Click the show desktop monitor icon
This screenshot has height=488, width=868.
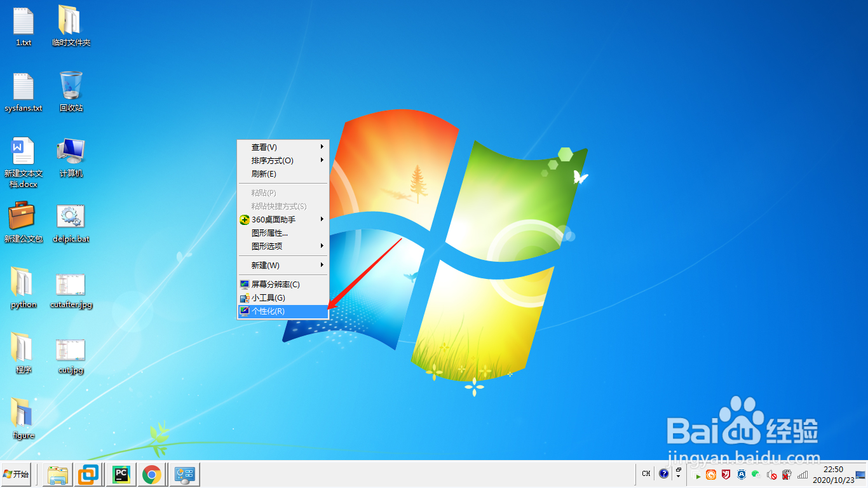pos(861,475)
